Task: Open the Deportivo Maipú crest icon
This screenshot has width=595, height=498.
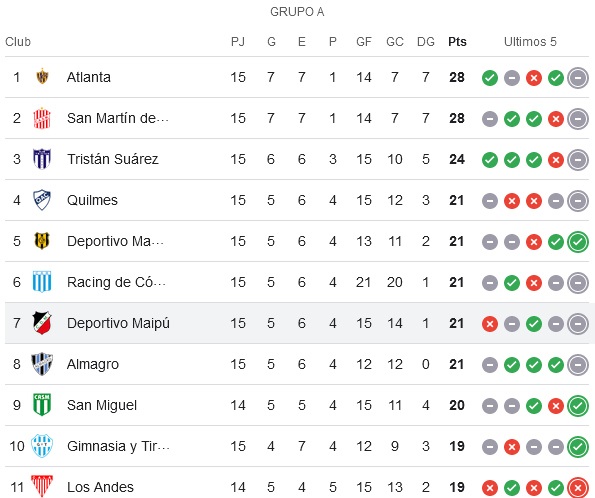Action: [42, 323]
